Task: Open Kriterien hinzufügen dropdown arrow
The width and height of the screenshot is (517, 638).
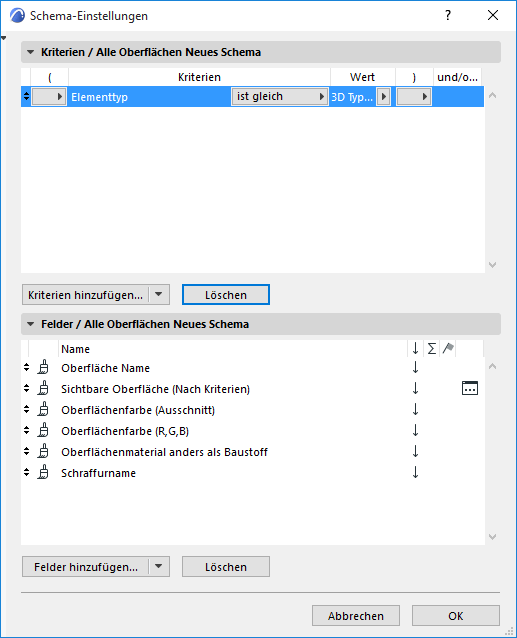Action: (x=159, y=294)
